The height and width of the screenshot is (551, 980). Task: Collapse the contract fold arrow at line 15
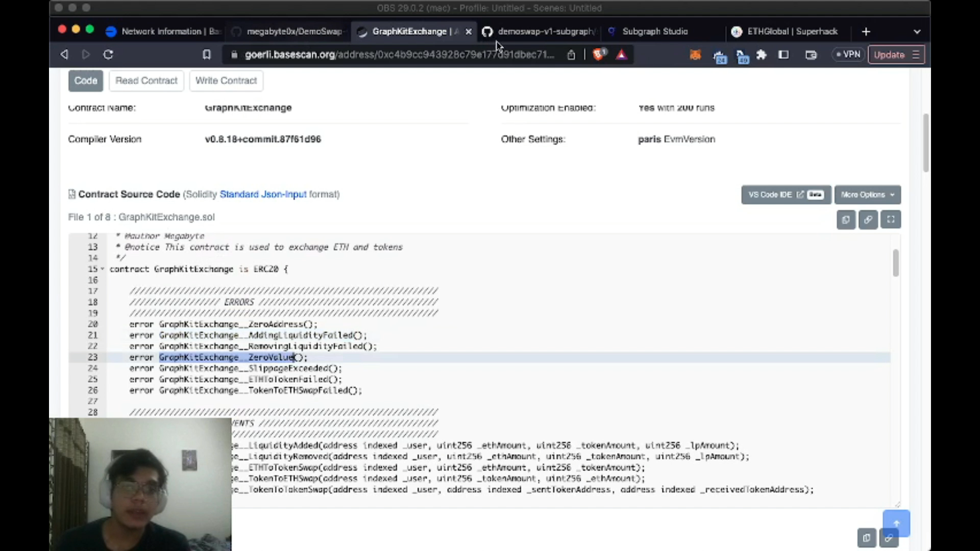pyautogui.click(x=103, y=269)
